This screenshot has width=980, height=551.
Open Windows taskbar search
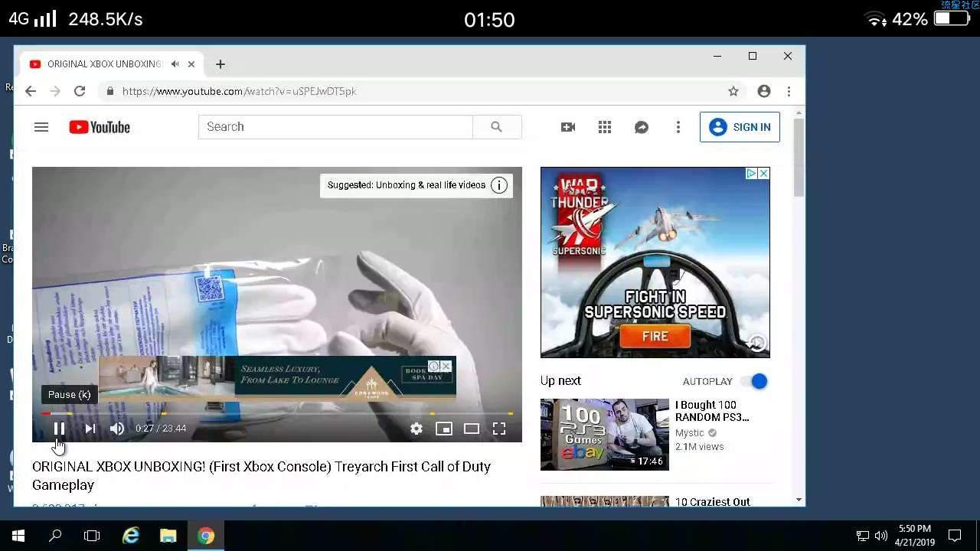55,536
